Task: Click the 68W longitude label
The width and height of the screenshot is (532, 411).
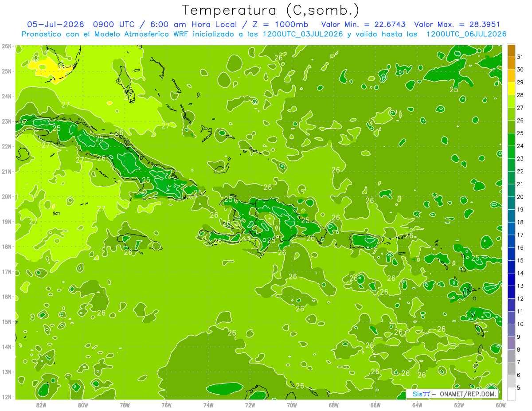Action: (334, 405)
